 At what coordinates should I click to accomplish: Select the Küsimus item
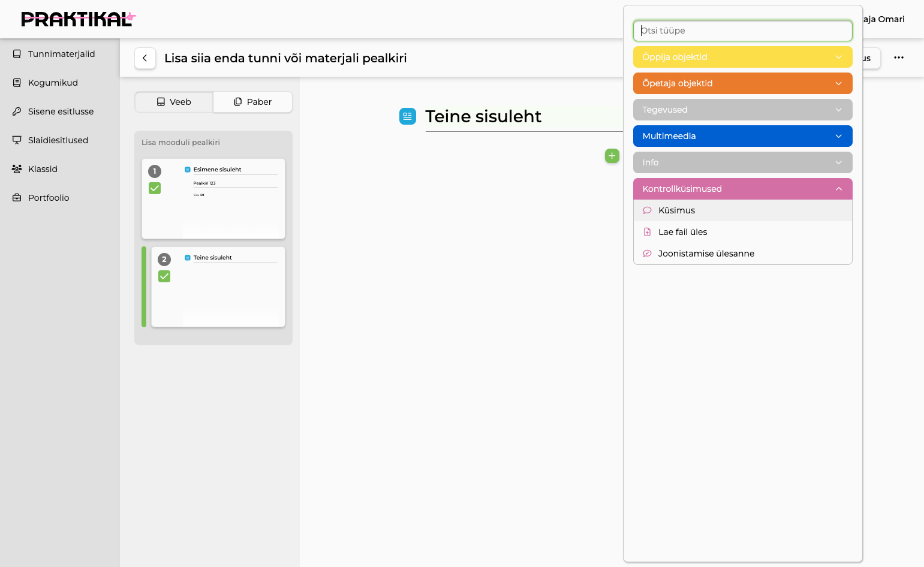coord(743,210)
